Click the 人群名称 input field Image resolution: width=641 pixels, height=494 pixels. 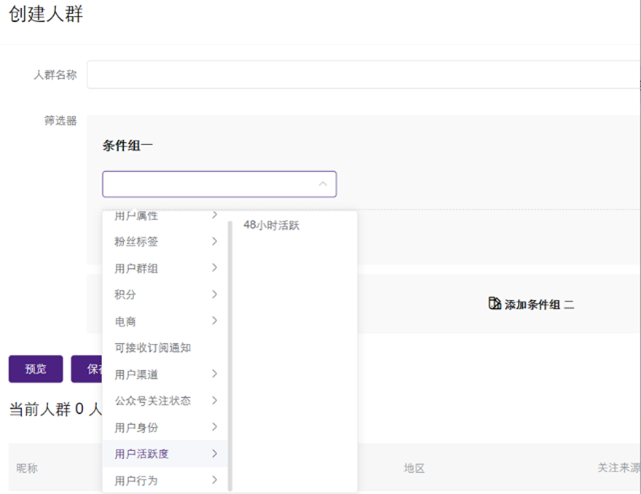(360, 75)
